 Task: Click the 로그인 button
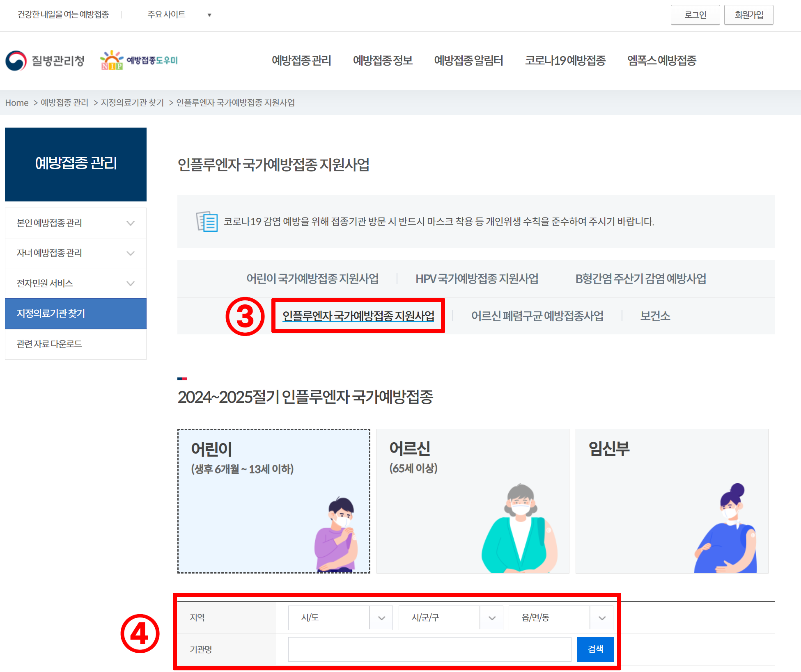[x=695, y=15]
